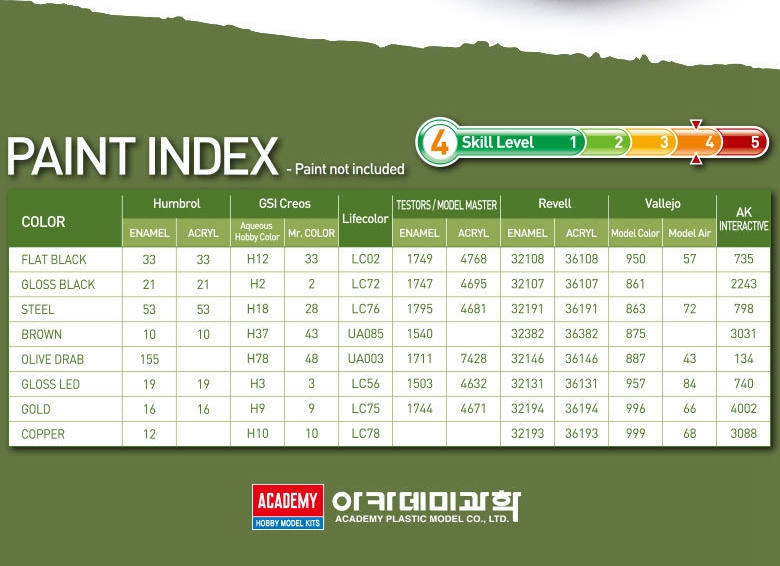Click the Mr. COLOR subheader

coord(311,233)
